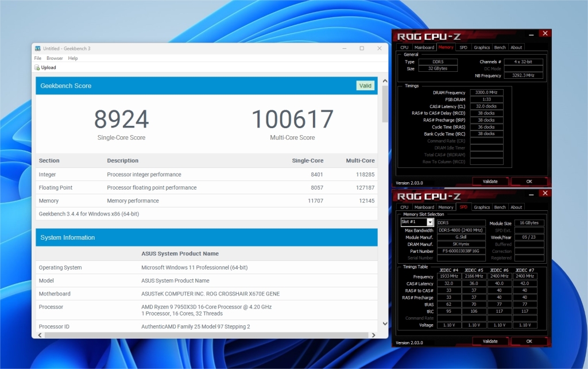Open Bench tab in the SPD slot window
588x369 pixels.
(x=500, y=207)
